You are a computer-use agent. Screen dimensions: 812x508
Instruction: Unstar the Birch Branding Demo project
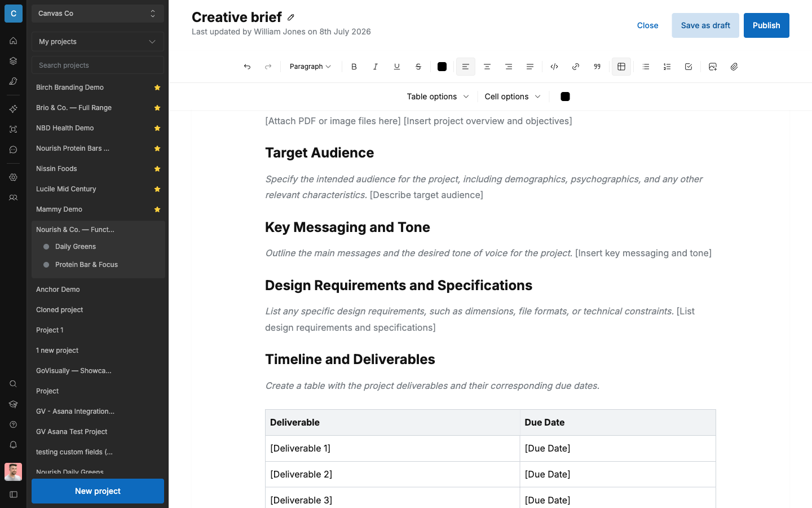point(157,87)
